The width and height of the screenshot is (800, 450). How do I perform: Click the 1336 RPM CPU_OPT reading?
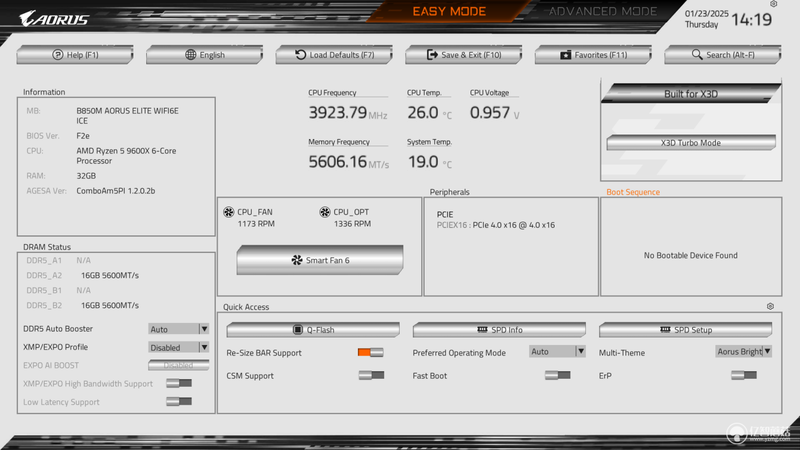(352, 223)
